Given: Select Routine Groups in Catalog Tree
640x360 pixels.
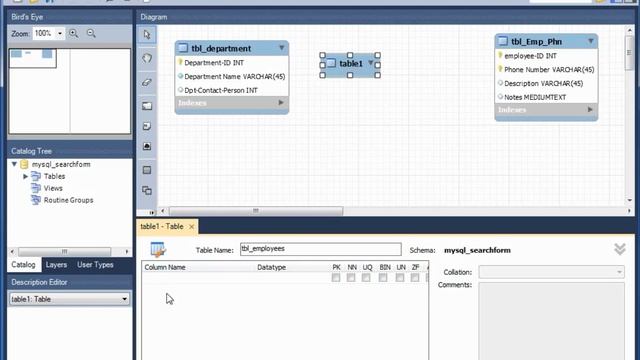Looking at the screenshot, I should point(69,200).
